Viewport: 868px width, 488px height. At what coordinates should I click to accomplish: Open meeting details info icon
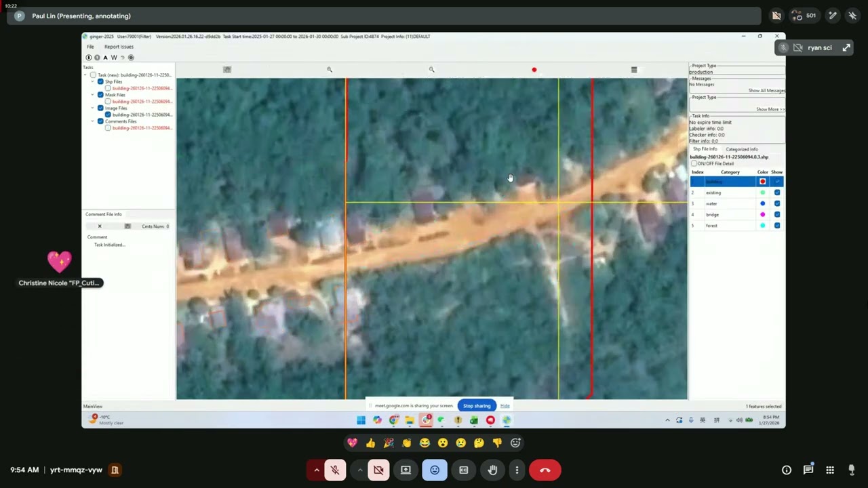787,470
